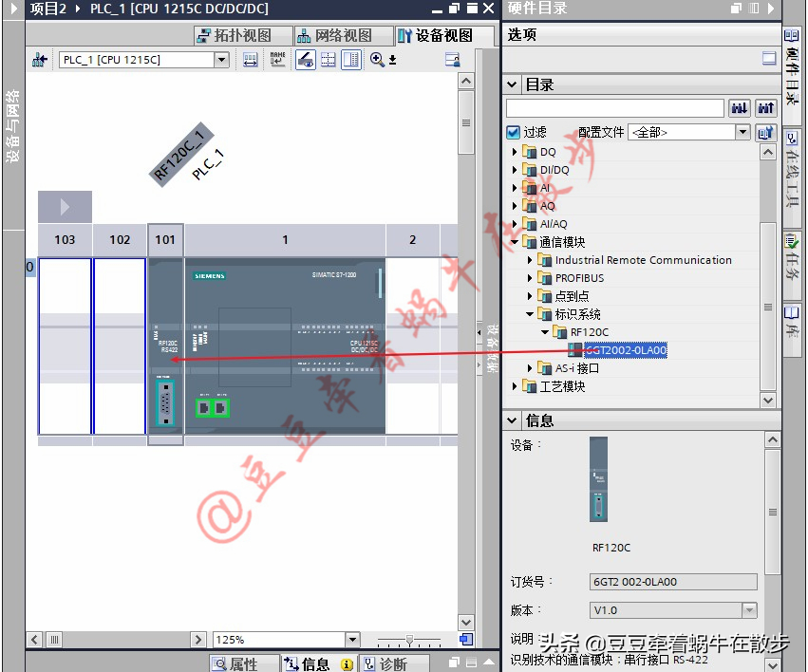Click the profile manager icon next to dropdown
The height and width of the screenshot is (672, 808).
point(765,132)
